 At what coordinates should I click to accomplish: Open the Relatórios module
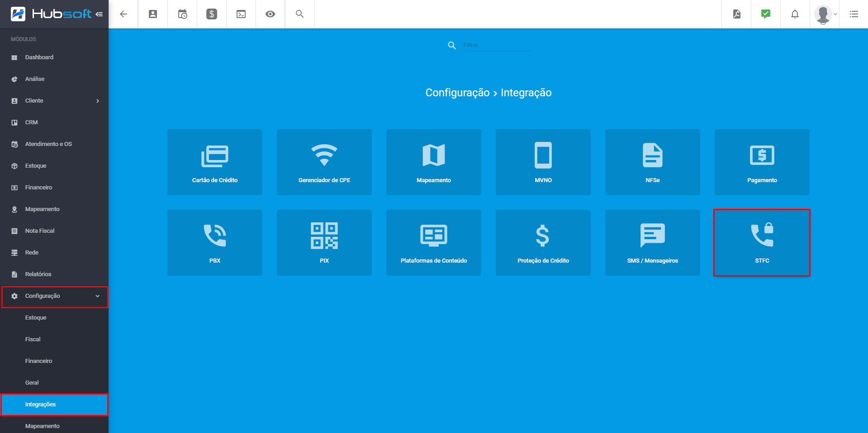[54, 274]
